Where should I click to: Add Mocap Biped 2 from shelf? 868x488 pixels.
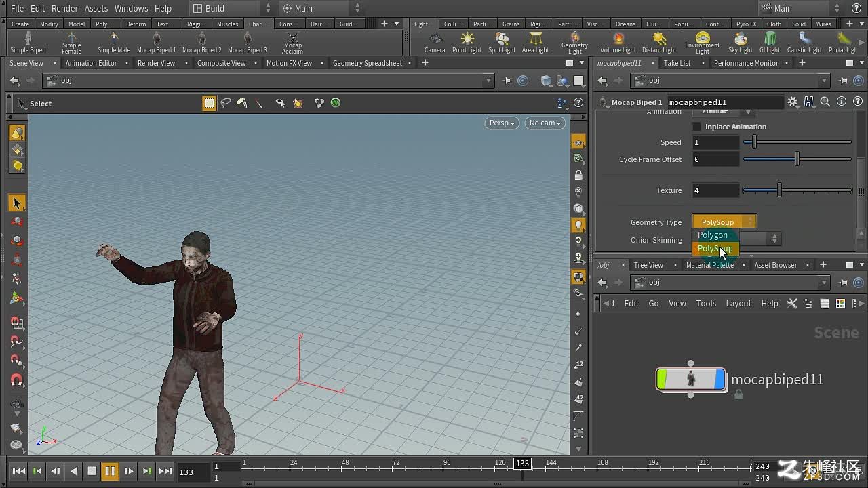tap(201, 42)
